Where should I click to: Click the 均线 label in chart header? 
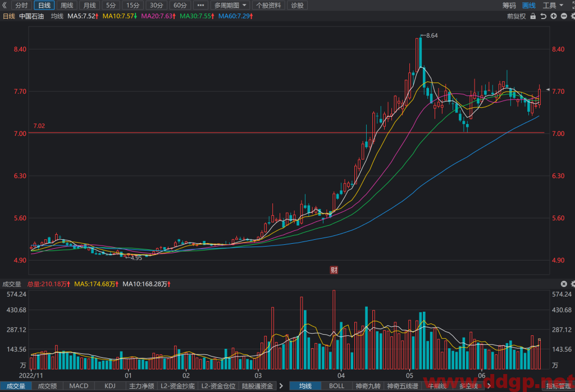click(x=57, y=16)
